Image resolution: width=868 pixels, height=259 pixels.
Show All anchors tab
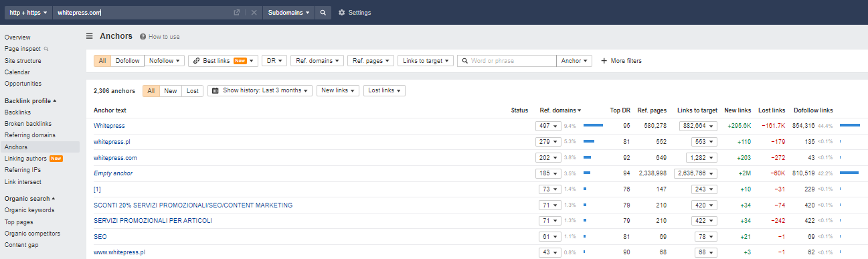151,90
